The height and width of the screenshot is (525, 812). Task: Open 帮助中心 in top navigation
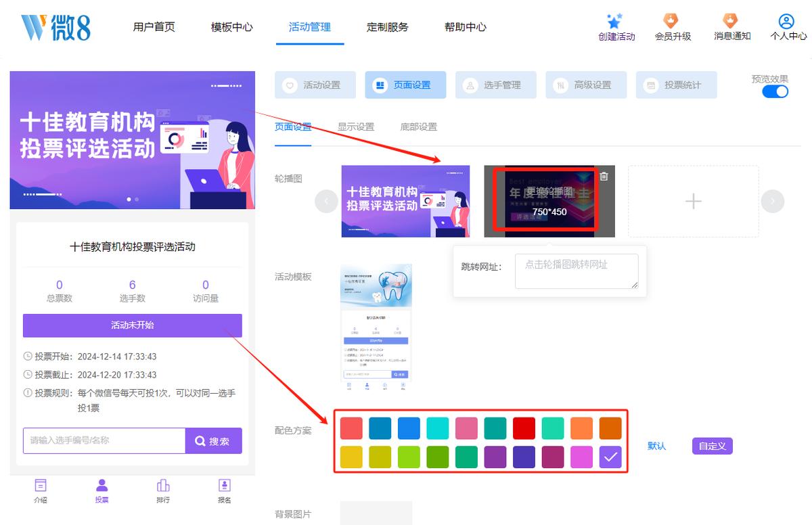tap(466, 27)
